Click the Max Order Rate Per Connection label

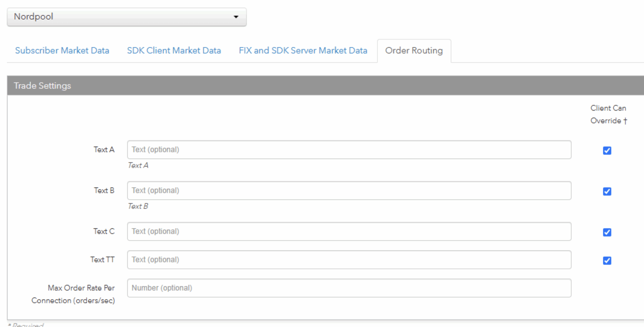pos(73,294)
